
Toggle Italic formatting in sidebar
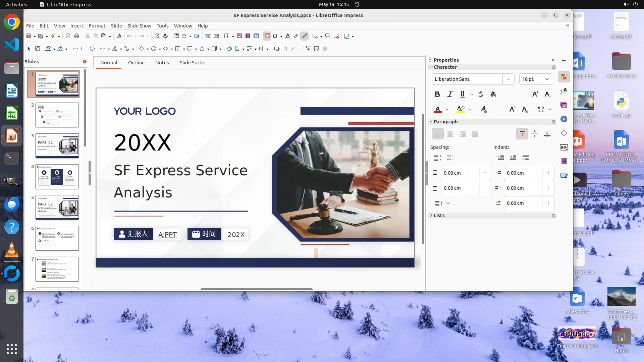(450, 95)
